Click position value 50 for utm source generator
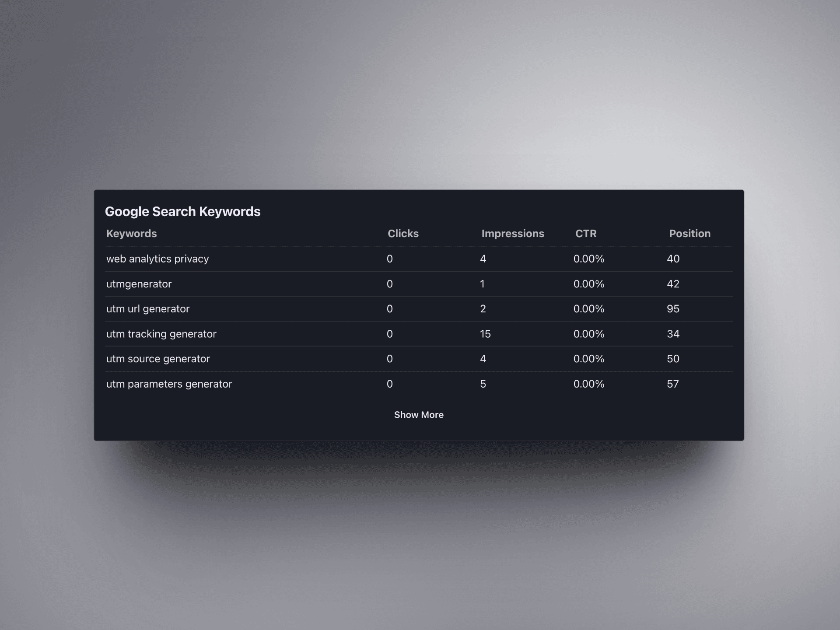 (x=673, y=359)
